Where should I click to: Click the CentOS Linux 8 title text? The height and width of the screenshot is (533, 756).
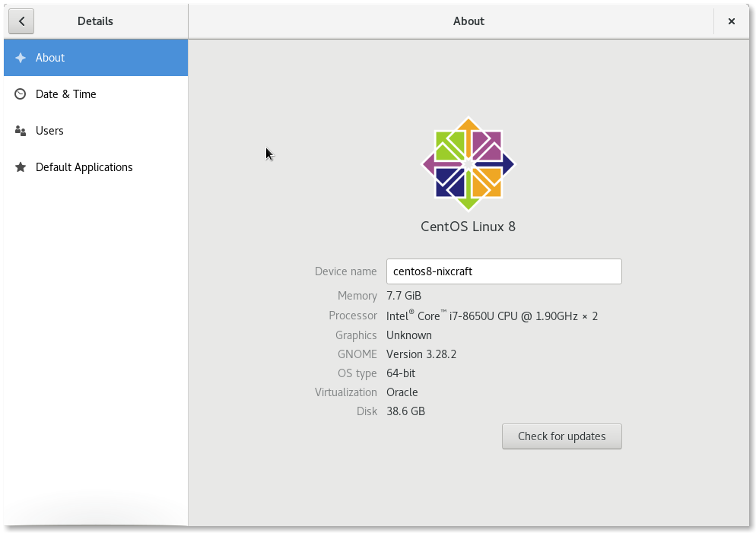(x=469, y=227)
